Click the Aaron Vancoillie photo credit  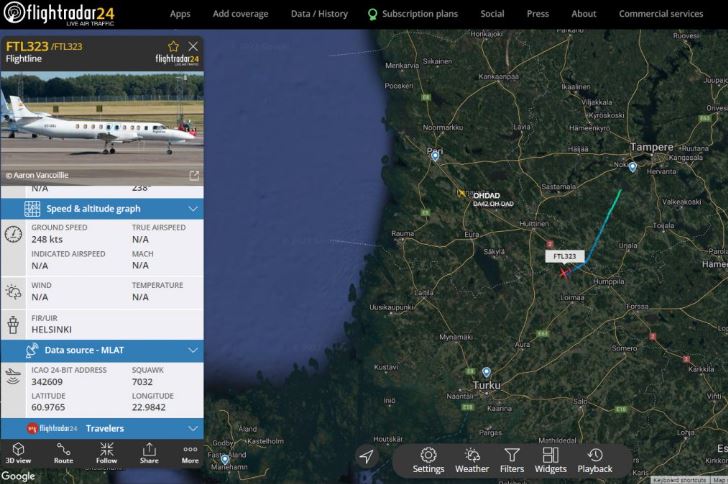(37, 175)
